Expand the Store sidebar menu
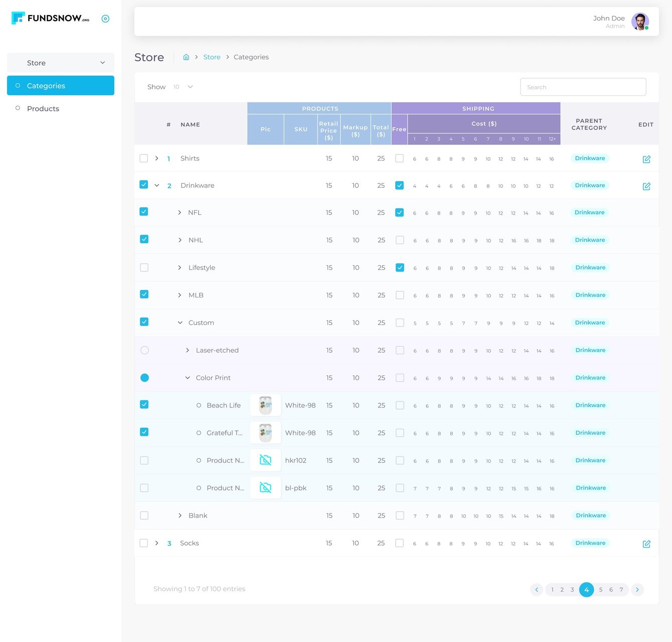 61,63
